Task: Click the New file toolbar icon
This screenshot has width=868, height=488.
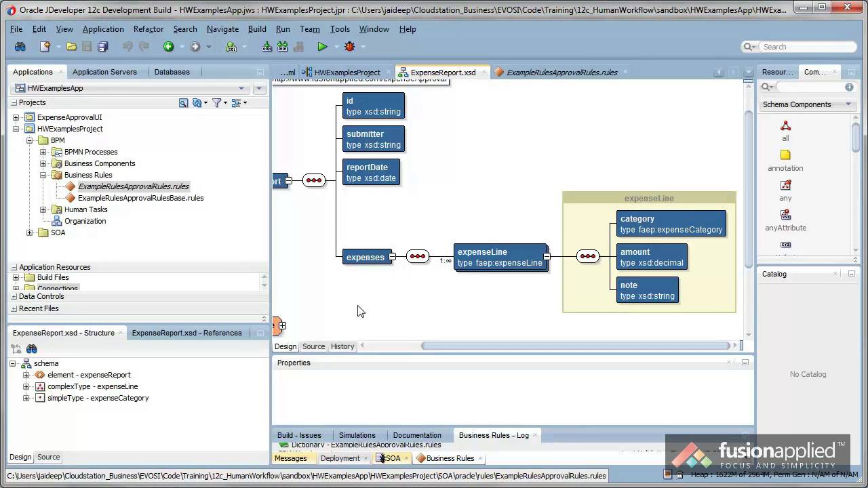Action: [45, 47]
